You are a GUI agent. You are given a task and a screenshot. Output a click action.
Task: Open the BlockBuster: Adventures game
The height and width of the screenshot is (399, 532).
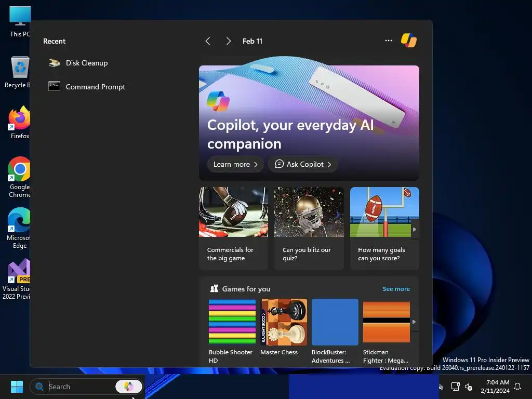pyautogui.click(x=335, y=331)
